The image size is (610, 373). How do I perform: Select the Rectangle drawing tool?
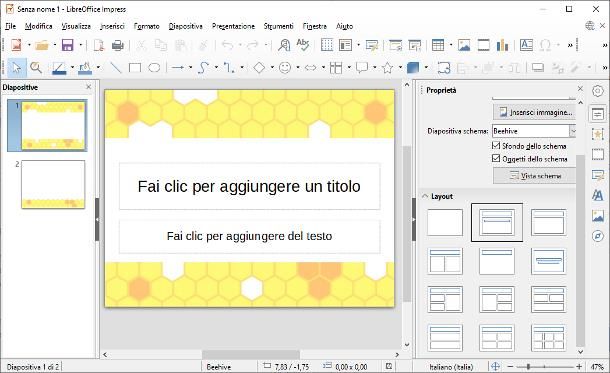[135, 68]
